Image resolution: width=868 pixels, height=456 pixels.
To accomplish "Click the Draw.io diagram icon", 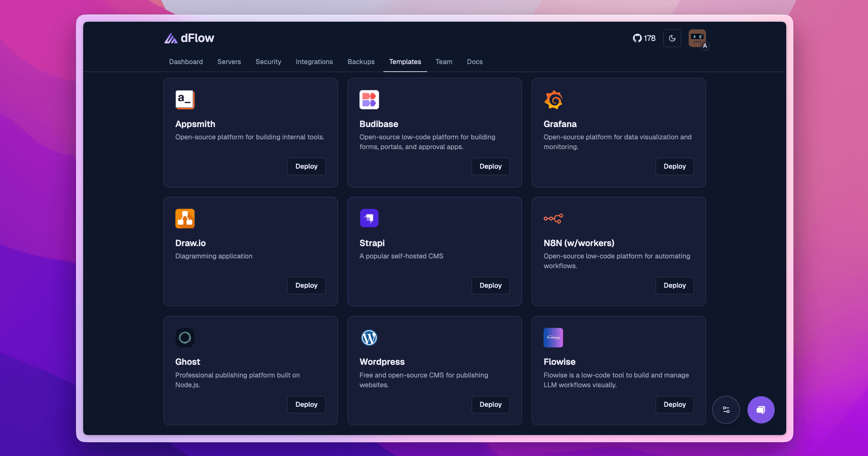I will 185,218.
